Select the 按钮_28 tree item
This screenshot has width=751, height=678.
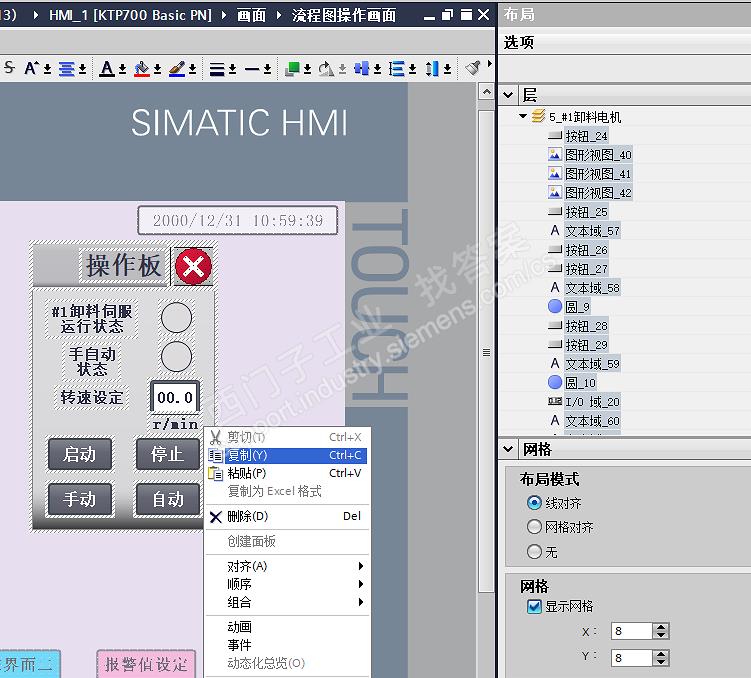(x=586, y=326)
